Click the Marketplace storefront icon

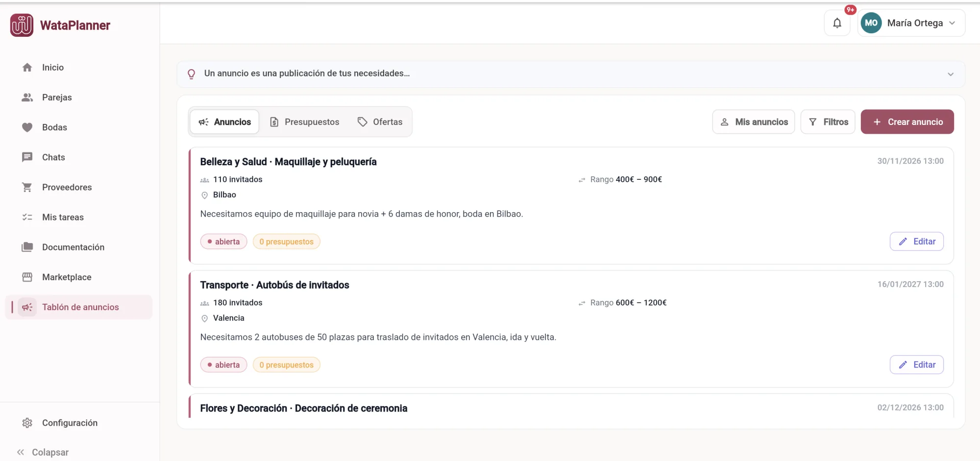click(x=27, y=277)
